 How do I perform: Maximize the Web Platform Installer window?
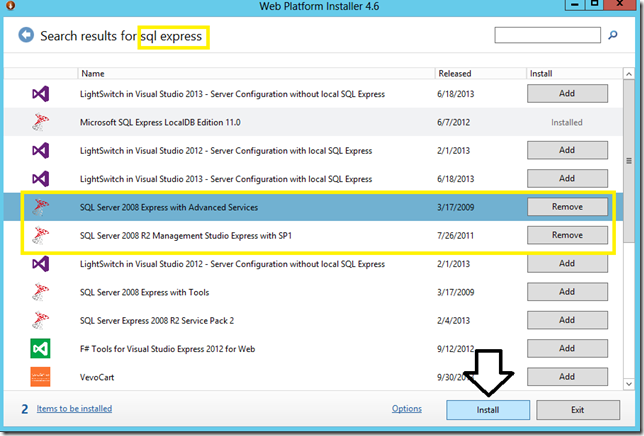(x=594, y=5)
